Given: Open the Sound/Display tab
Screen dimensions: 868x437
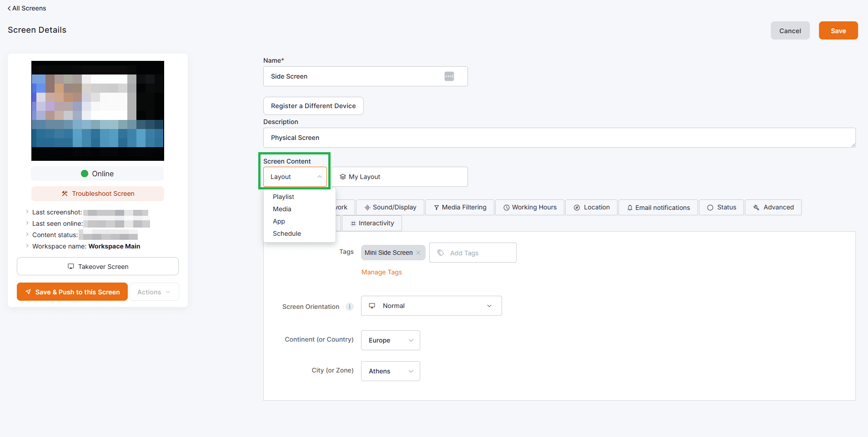Looking at the screenshot, I should point(390,208).
